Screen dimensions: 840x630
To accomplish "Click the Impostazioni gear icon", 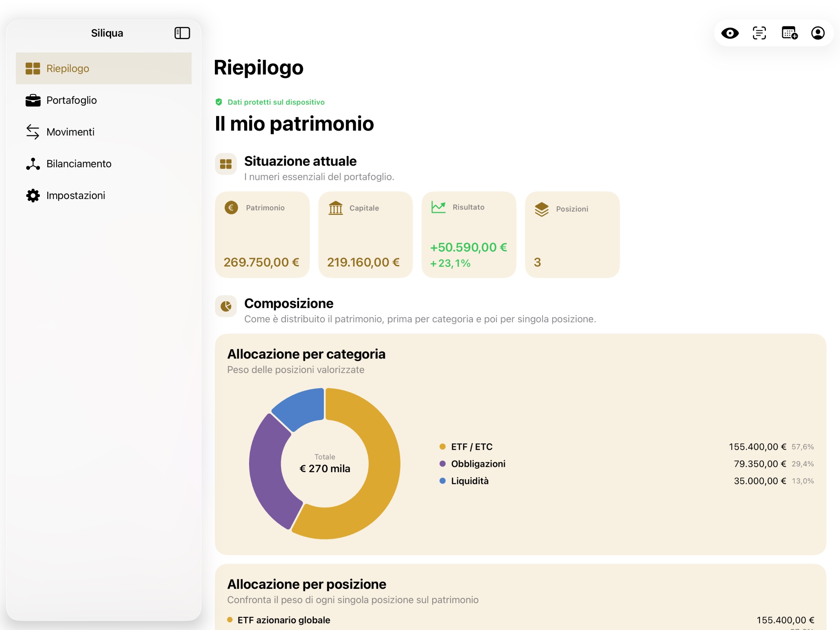I will [33, 195].
